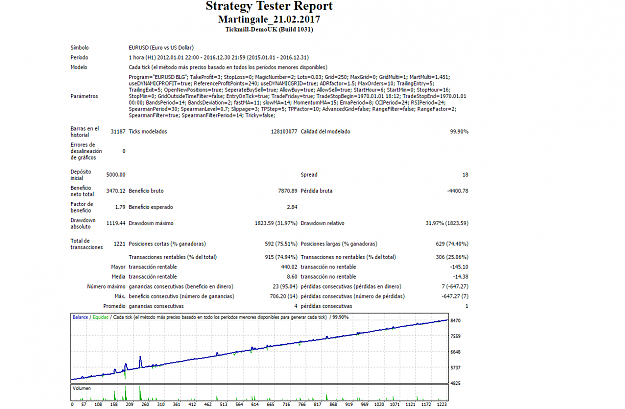Screen dimensions: 625x409
Task: Click 'EURUSD (Euro vs US Dollar)' value
Action: click(161, 48)
